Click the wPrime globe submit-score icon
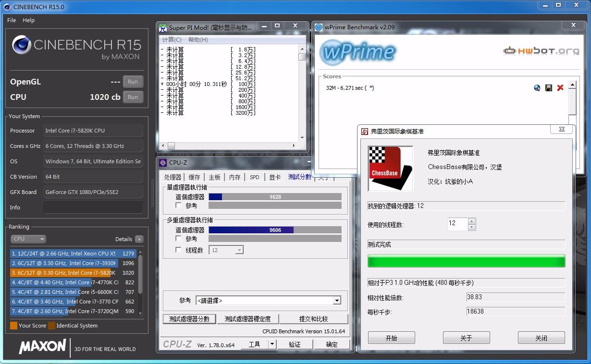The image size is (591, 364). pos(537,88)
